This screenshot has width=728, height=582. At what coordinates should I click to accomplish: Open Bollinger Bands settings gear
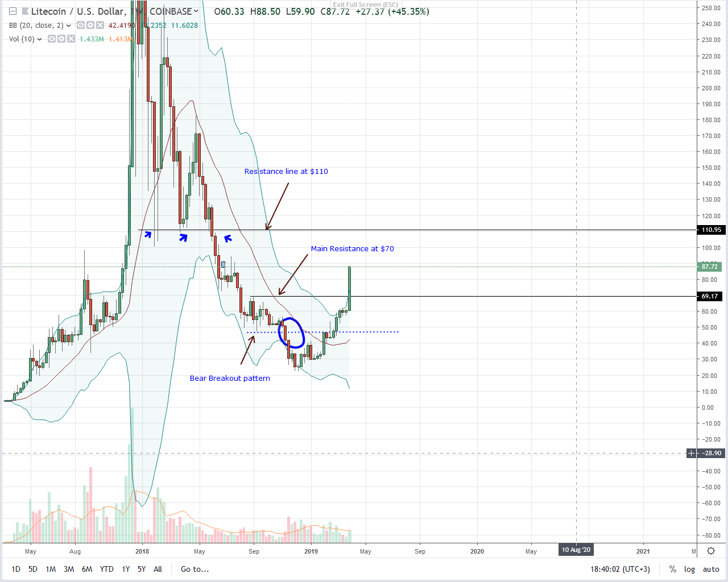pos(91,26)
